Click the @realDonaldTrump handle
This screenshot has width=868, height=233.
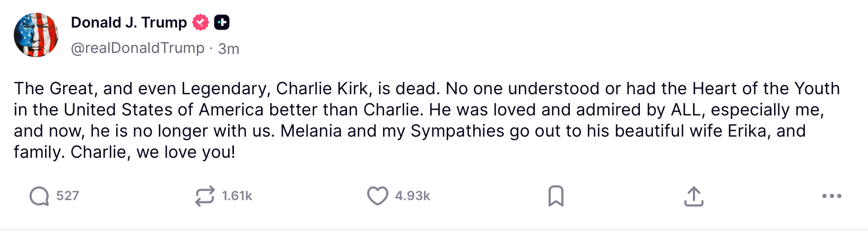[137, 48]
